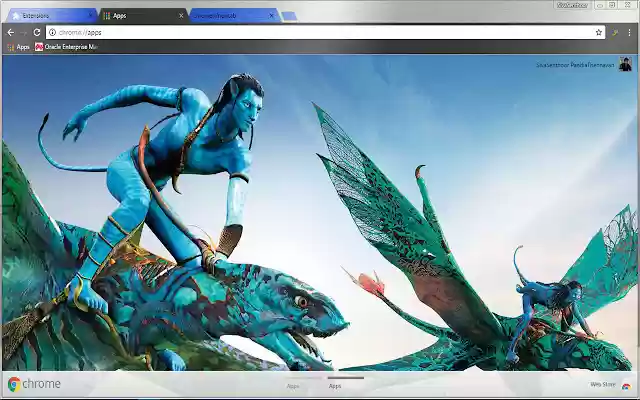Click the profile name button in title bar
Viewport: 640px width, 400px height.
tap(572, 5)
